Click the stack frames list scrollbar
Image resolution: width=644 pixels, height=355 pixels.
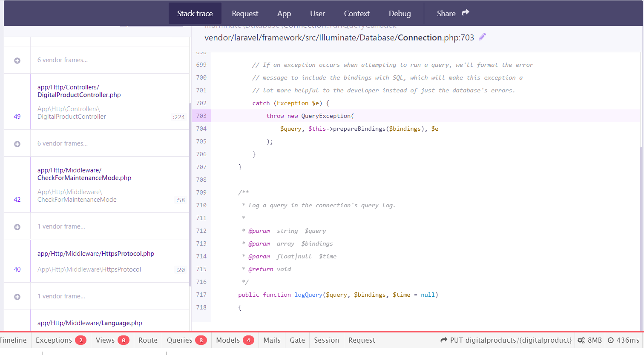click(x=190, y=194)
